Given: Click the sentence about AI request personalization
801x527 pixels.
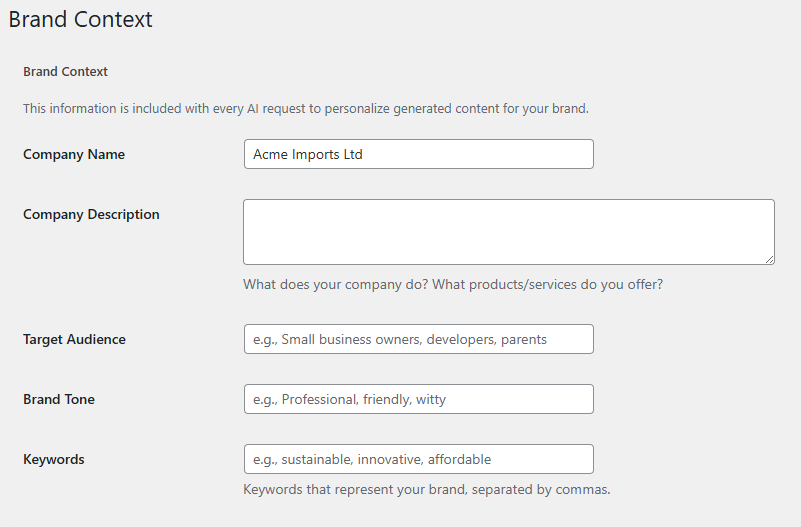Looking at the screenshot, I should (x=306, y=109).
